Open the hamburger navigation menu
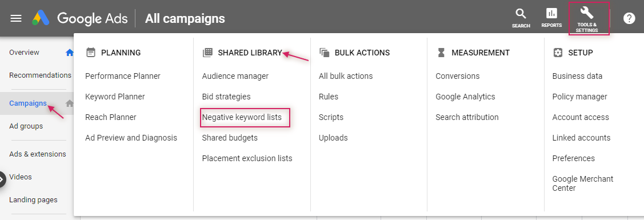The height and width of the screenshot is (220, 644). (15, 18)
